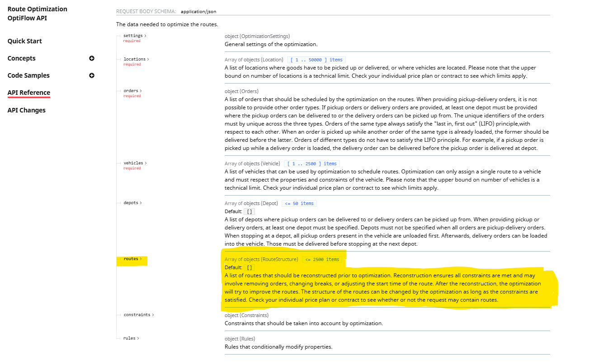
Task: Go to API Changes page
Action: pyautogui.click(x=27, y=110)
